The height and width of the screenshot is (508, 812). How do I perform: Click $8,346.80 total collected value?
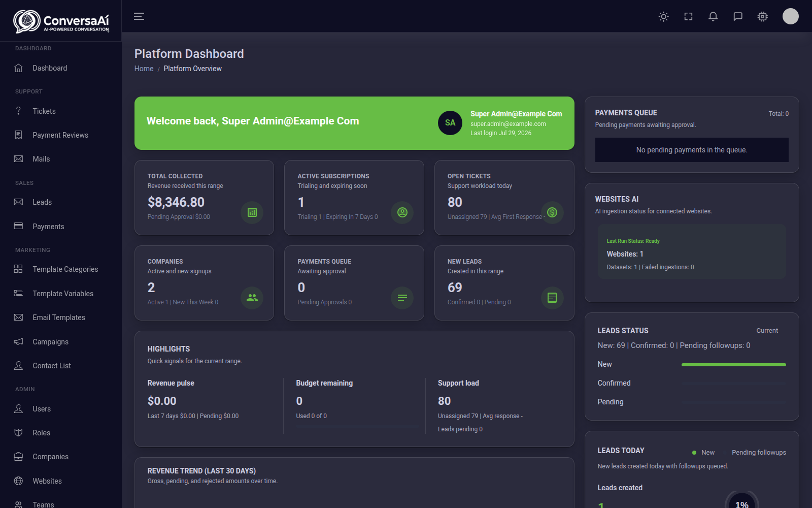(176, 202)
